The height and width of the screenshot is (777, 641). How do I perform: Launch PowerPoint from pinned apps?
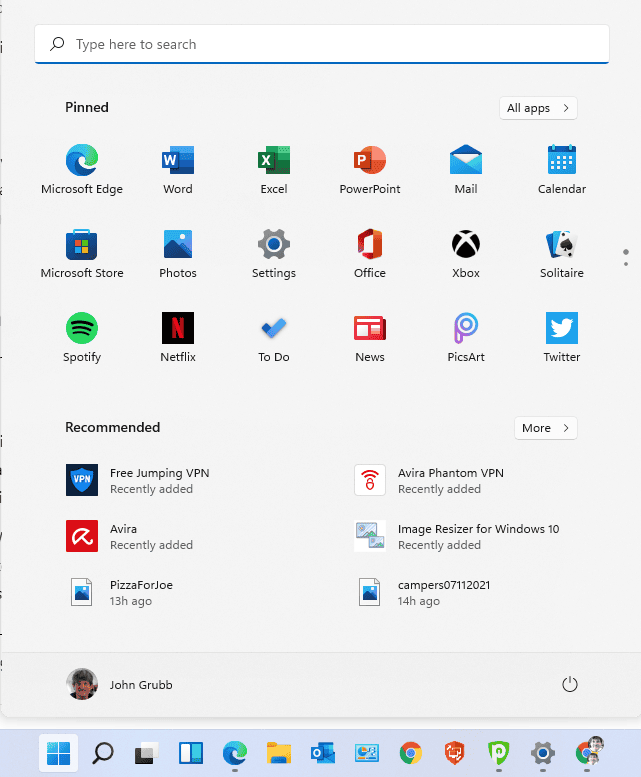370,169
